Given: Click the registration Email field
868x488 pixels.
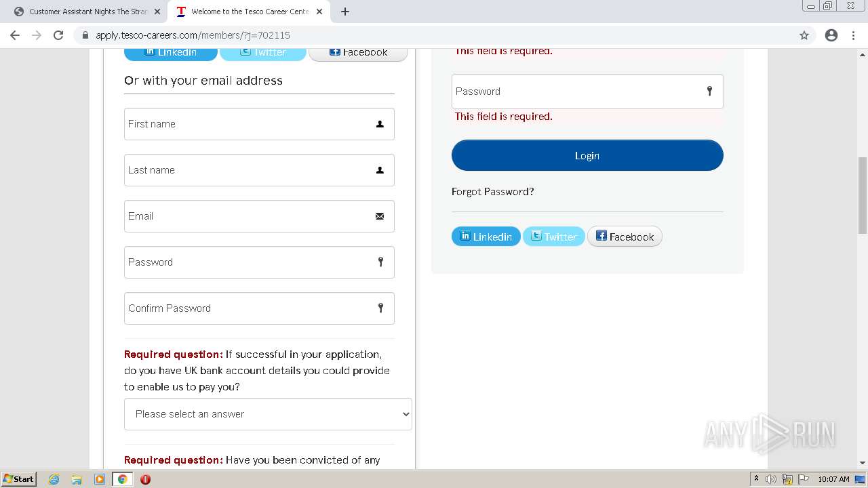Looking at the screenshot, I should coord(259,216).
